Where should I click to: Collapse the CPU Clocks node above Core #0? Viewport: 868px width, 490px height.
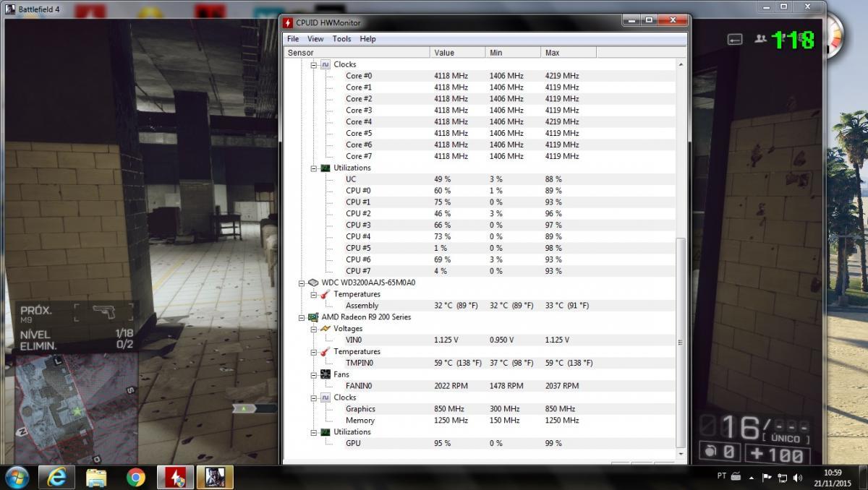314,64
